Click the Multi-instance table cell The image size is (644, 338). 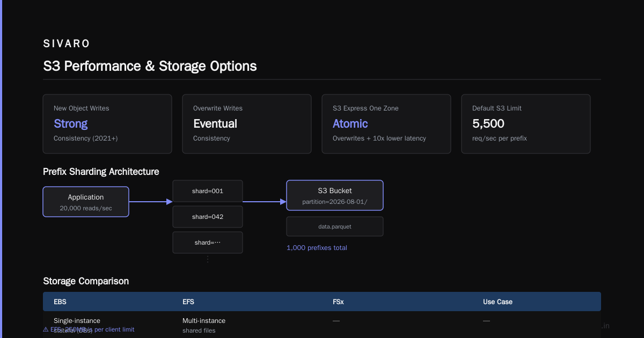click(204, 321)
